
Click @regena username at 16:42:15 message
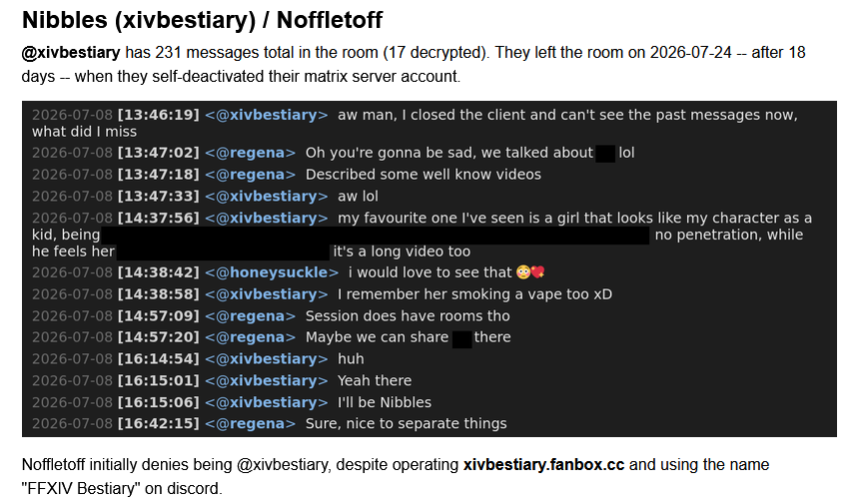pyautogui.click(x=250, y=424)
